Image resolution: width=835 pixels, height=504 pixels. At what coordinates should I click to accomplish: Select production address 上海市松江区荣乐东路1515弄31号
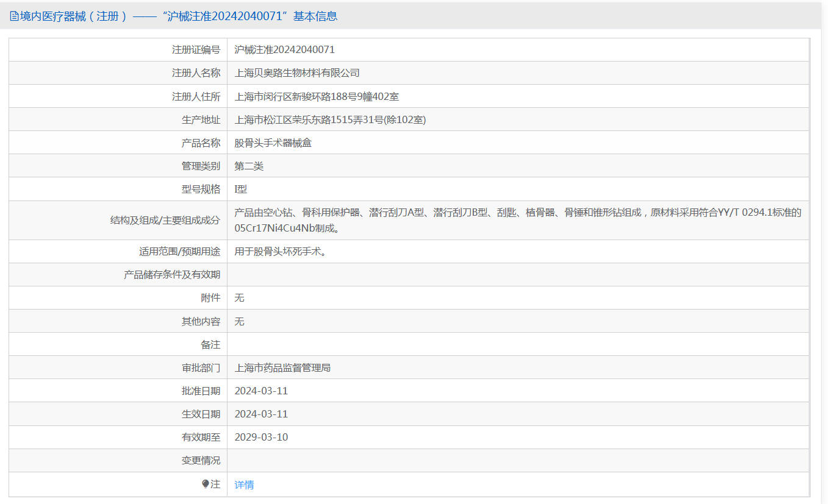(330, 119)
